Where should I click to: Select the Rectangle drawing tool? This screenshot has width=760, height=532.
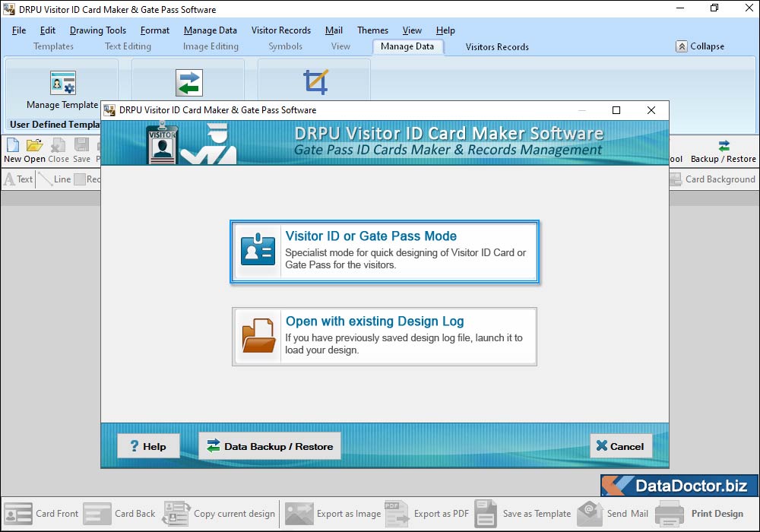click(87, 179)
